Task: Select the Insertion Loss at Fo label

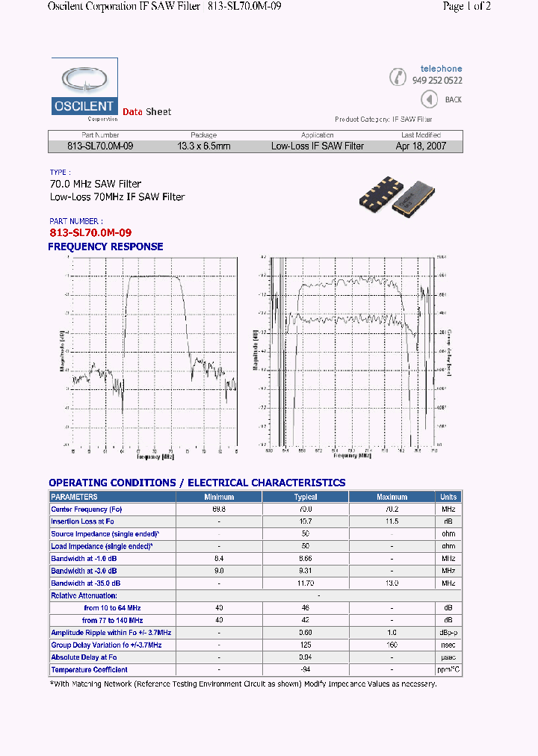Action: point(82,521)
